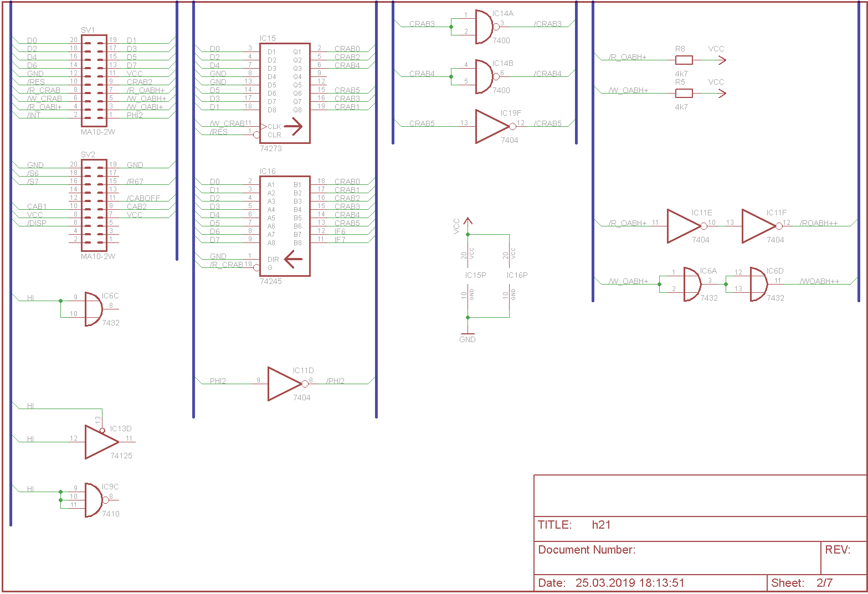
Task: Click the IC9C 7410 NAND gate
Action: tap(94, 500)
